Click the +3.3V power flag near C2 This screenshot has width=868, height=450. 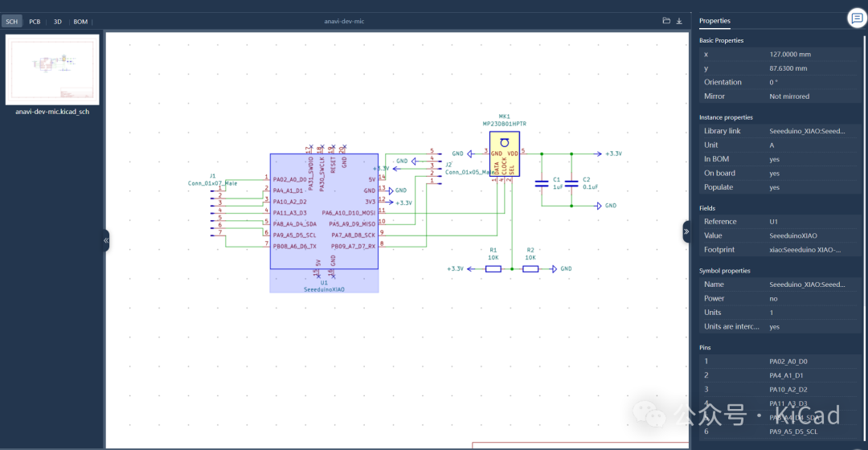608,153
